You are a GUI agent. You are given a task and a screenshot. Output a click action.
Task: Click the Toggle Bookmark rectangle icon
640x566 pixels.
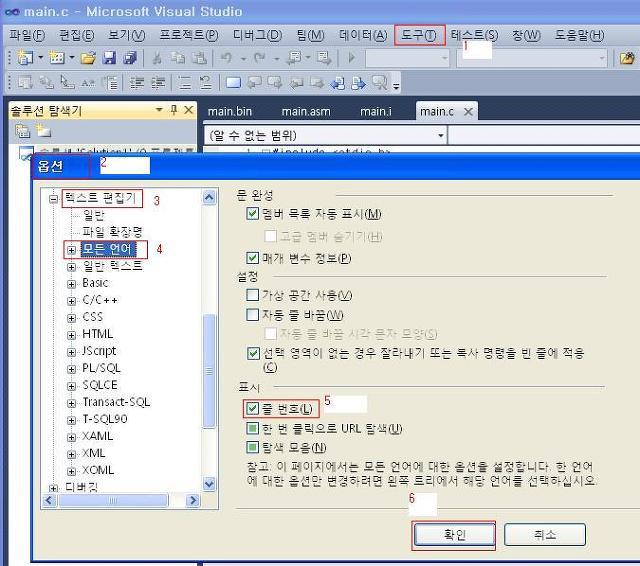coord(233,83)
